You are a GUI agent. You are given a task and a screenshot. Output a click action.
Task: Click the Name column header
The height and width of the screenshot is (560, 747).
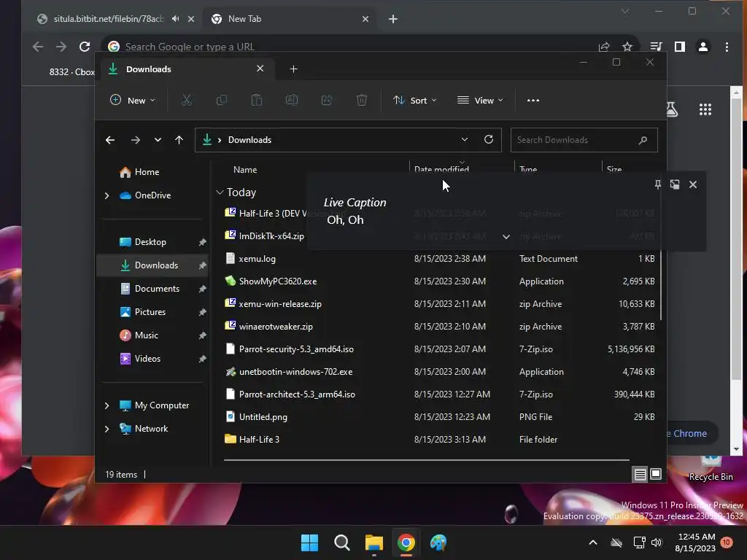[245, 169]
